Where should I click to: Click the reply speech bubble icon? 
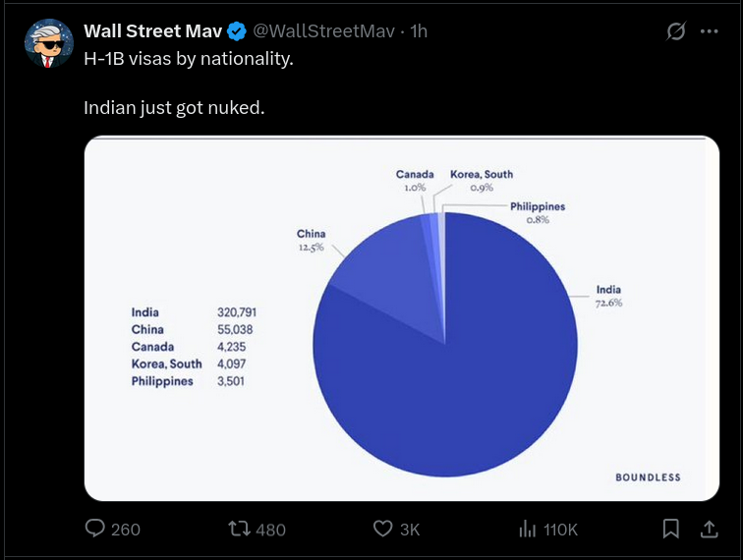95,529
